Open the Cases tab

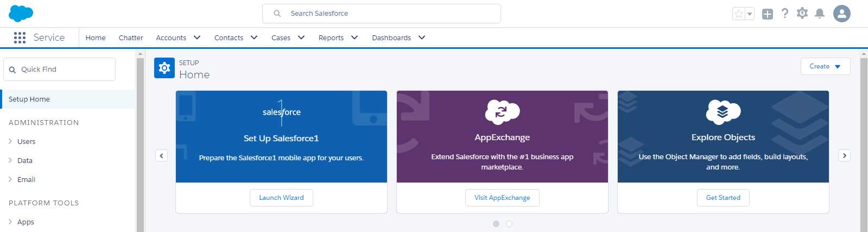tap(281, 38)
